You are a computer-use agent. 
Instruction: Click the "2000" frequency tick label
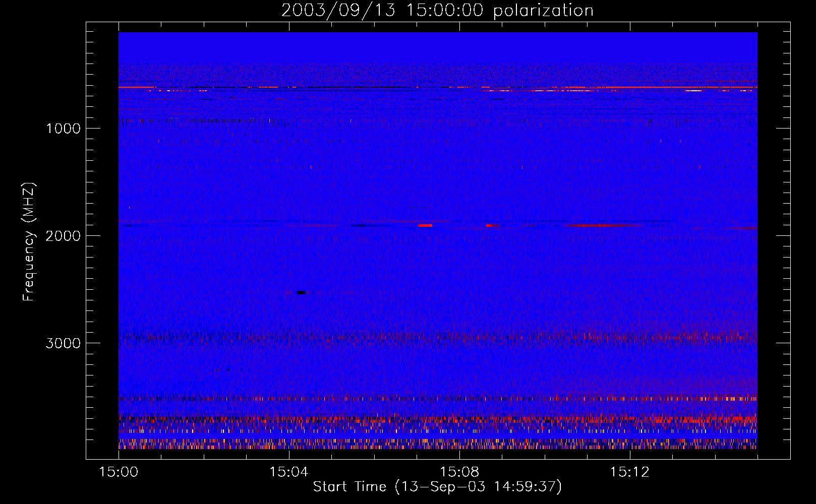point(63,236)
